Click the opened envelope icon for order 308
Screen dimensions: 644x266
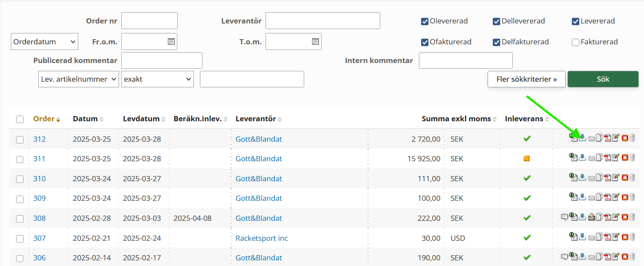click(x=591, y=217)
